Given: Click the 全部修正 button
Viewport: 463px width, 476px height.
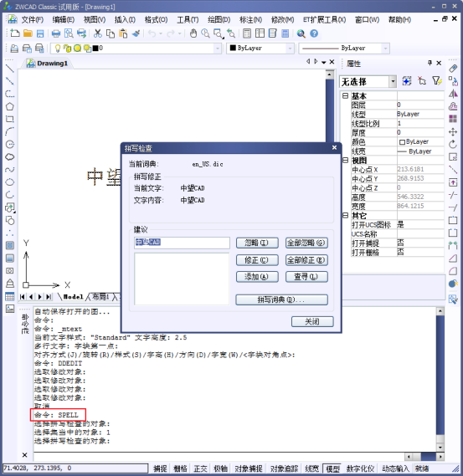Looking at the screenshot, I should click(306, 260).
